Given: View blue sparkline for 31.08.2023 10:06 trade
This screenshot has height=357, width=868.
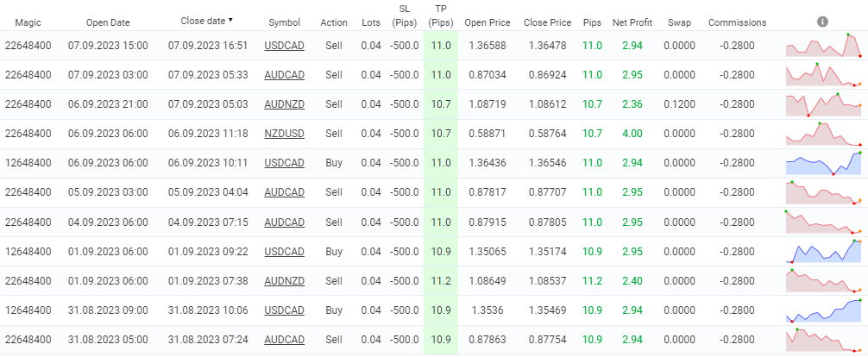Looking at the screenshot, I should coord(824,310).
